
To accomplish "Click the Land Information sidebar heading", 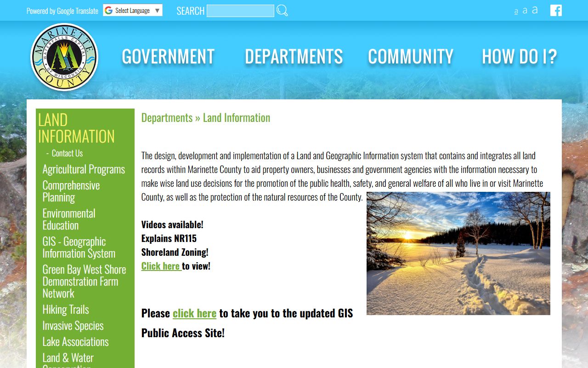I will tap(76, 128).
